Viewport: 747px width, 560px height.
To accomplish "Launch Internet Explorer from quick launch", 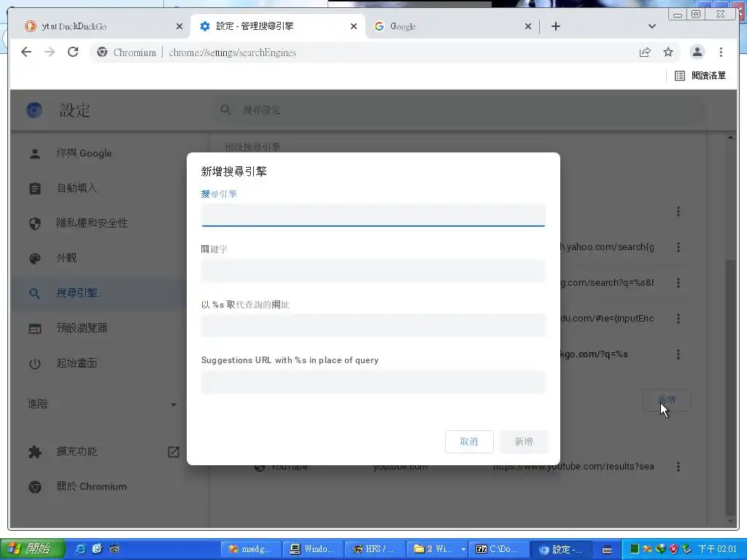I will click(x=81, y=549).
